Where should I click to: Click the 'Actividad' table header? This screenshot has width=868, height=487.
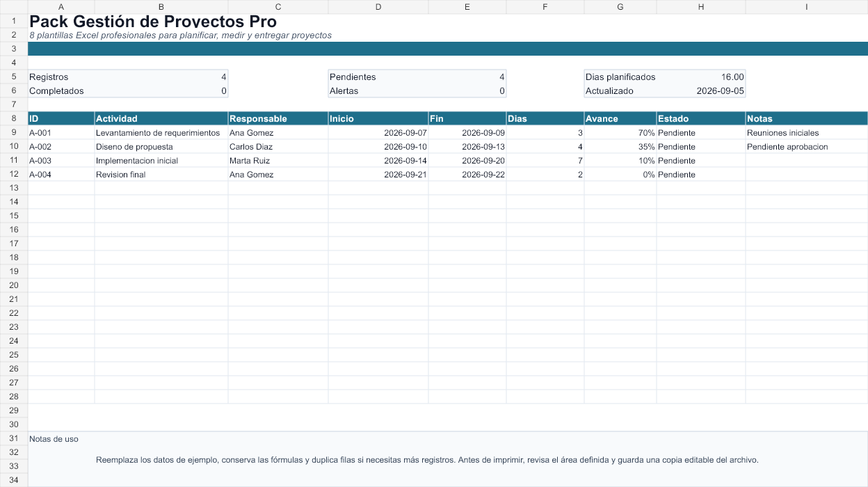pyautogui.click(x=161, y=118)
